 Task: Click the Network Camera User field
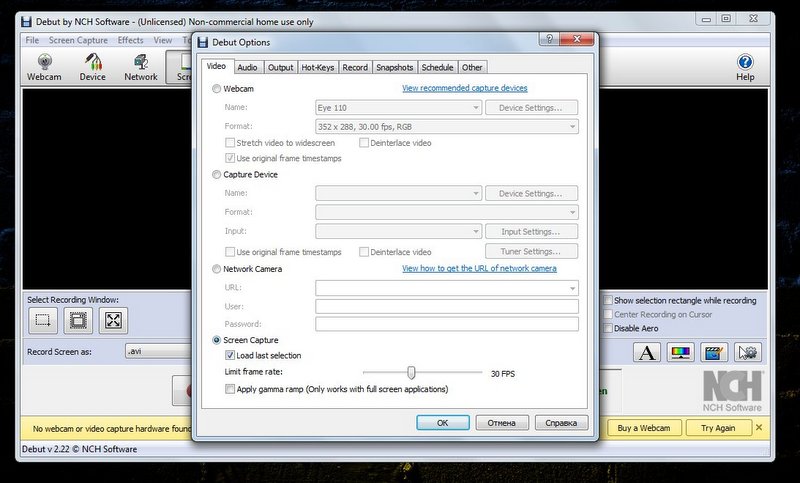(x=447, y=306)
